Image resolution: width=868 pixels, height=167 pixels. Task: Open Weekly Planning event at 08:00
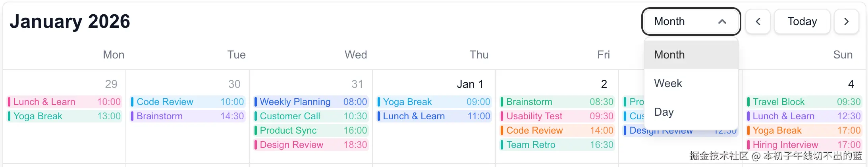pos(311,102)
